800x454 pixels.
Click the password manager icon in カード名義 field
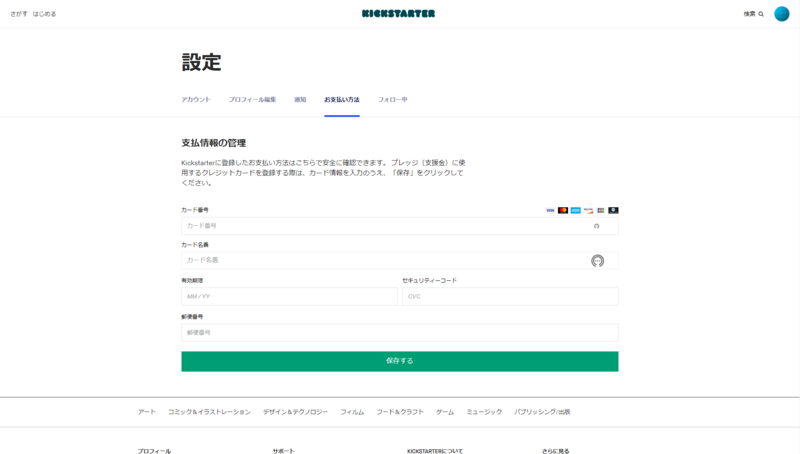[597, 261]
